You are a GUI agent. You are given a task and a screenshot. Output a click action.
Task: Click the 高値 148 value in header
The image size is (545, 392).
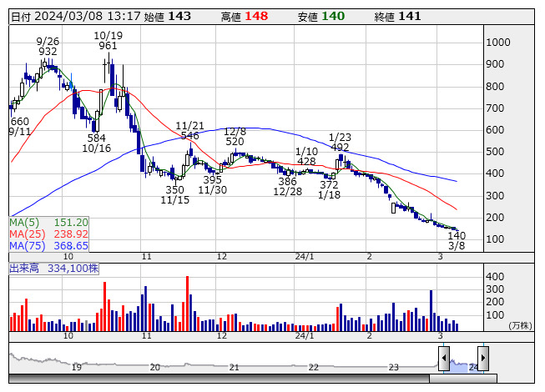(245, 16)
